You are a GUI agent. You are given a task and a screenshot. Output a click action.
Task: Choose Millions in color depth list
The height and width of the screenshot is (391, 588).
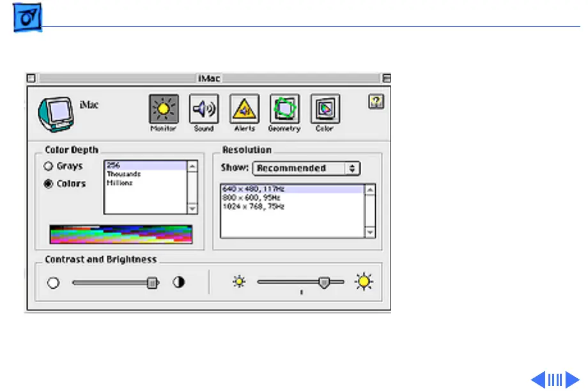pyautogui.click(x=146, y=183)
